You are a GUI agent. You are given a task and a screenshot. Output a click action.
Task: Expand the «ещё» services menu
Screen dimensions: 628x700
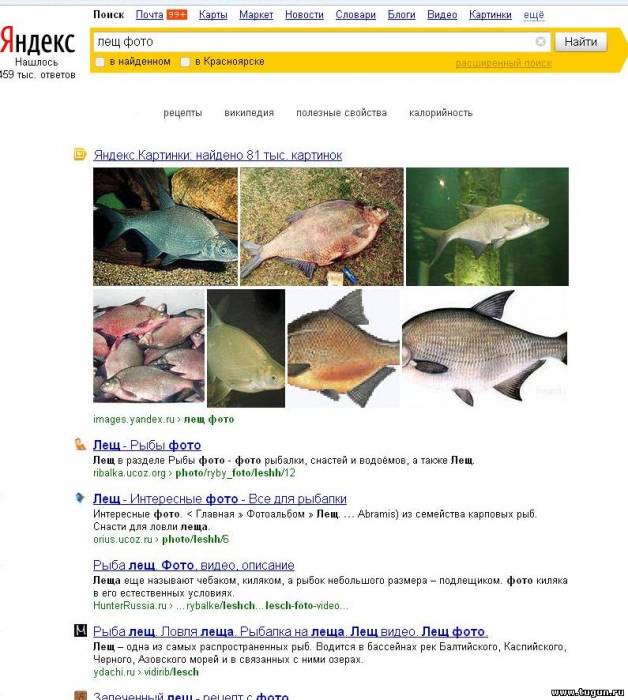(533, 15)
